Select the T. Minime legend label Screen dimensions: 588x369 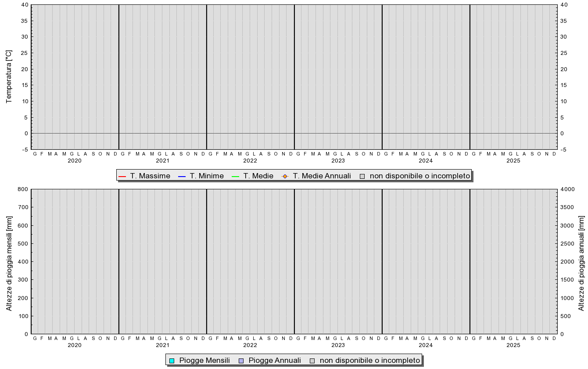click(x=207, y=176)
